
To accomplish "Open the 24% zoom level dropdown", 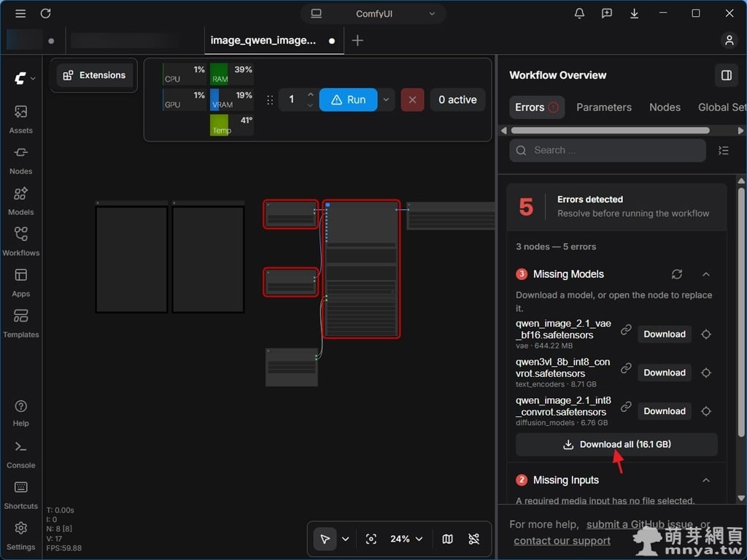I will (406, 539).
